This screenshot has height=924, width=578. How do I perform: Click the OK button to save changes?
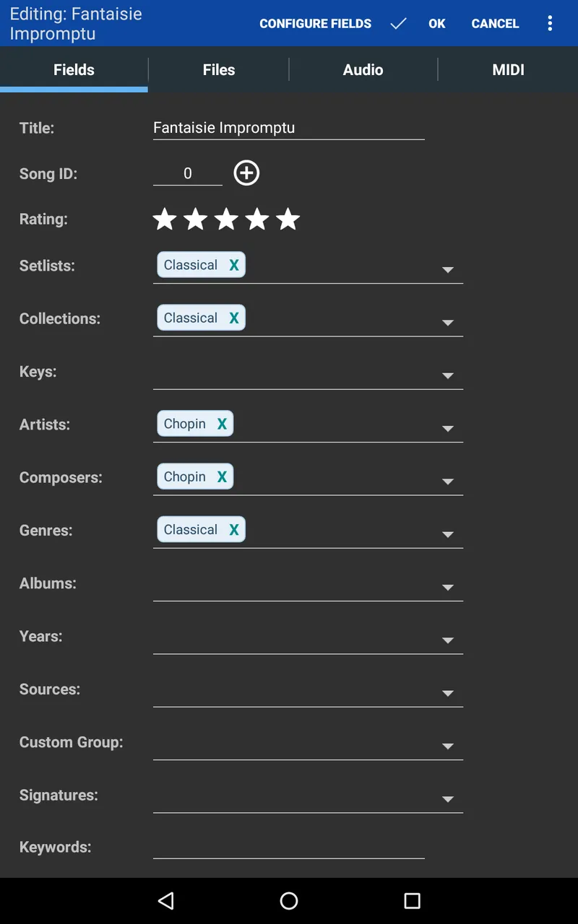click(436, 24)
